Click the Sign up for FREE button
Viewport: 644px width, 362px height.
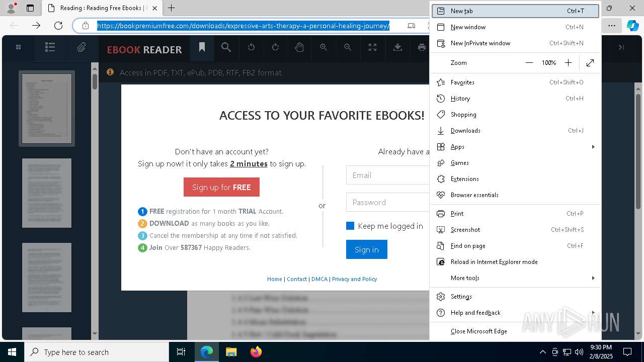click(221, 187)
